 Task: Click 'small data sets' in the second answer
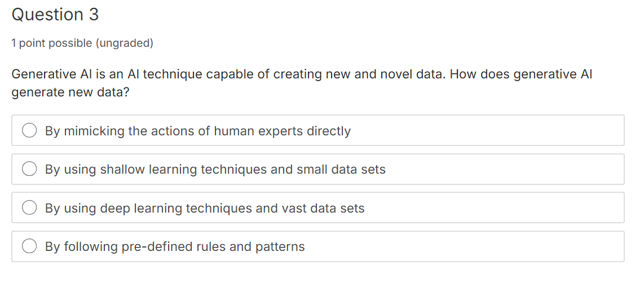pyautogui.click(x=341, y=169)
